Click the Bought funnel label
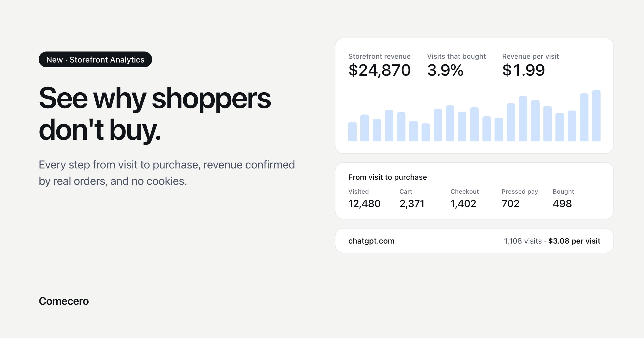644x338 pixels. 563,192
